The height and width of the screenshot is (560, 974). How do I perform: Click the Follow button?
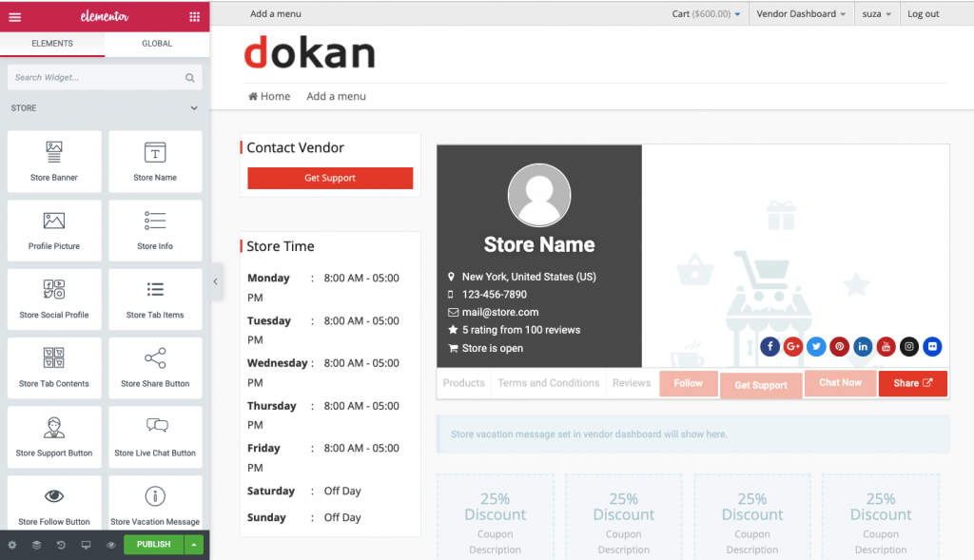(689, 383)
